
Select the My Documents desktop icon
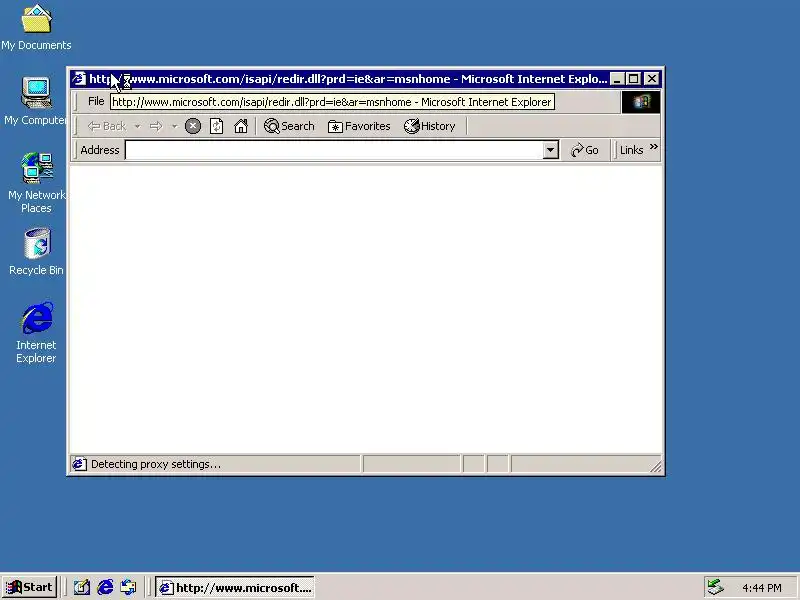pyautogui.click(x=36, y=28)
